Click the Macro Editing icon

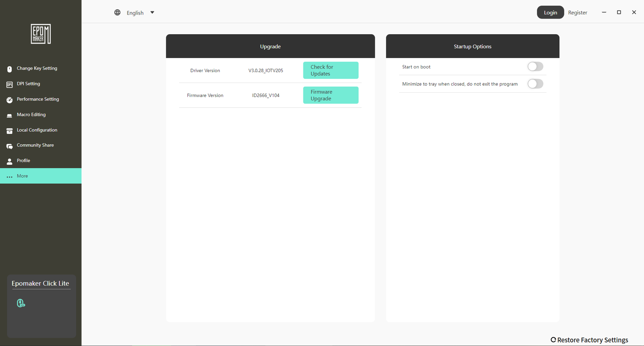tap(10, 116)
